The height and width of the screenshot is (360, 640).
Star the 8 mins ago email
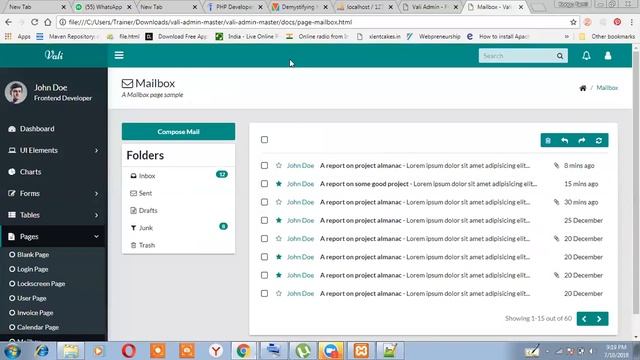click(x=279, y=165)
